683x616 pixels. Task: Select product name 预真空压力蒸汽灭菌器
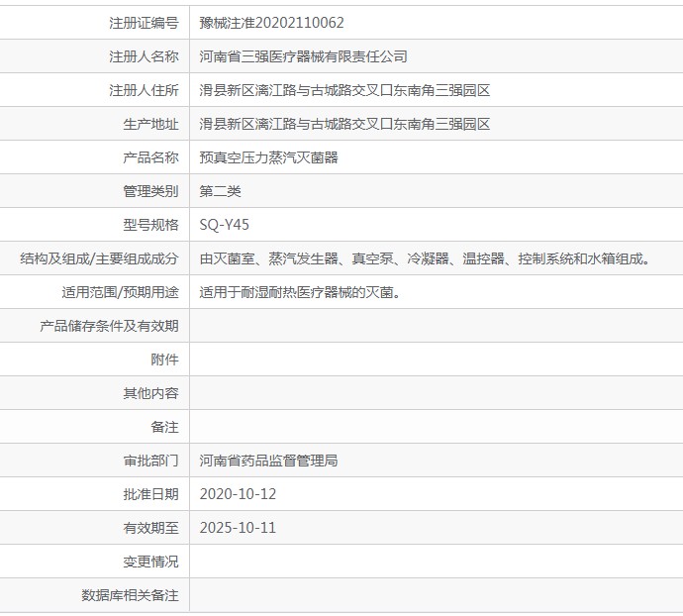point(269,157)
